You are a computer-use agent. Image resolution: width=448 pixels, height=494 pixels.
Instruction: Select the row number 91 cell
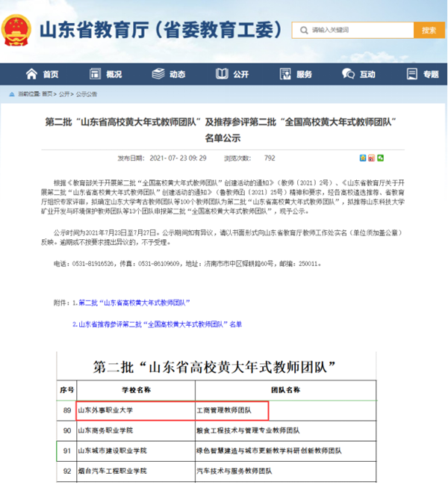[x=66, y=451]
